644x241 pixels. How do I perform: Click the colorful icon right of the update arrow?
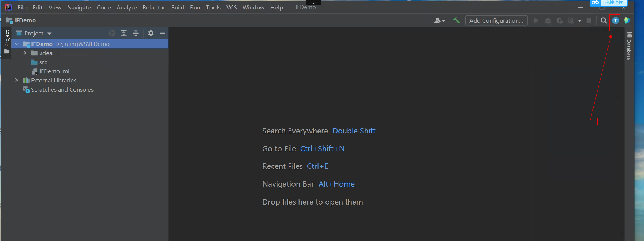tap(628, 20)
